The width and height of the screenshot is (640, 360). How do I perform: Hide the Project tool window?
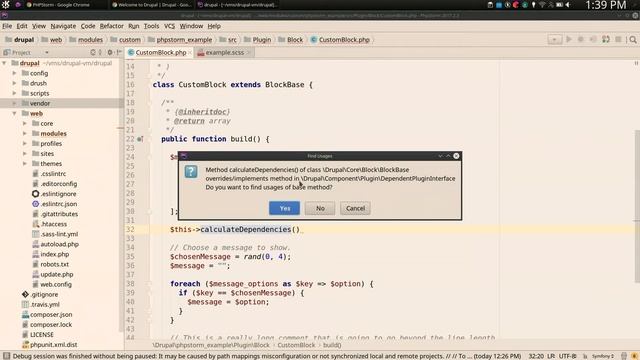[119, 52]
